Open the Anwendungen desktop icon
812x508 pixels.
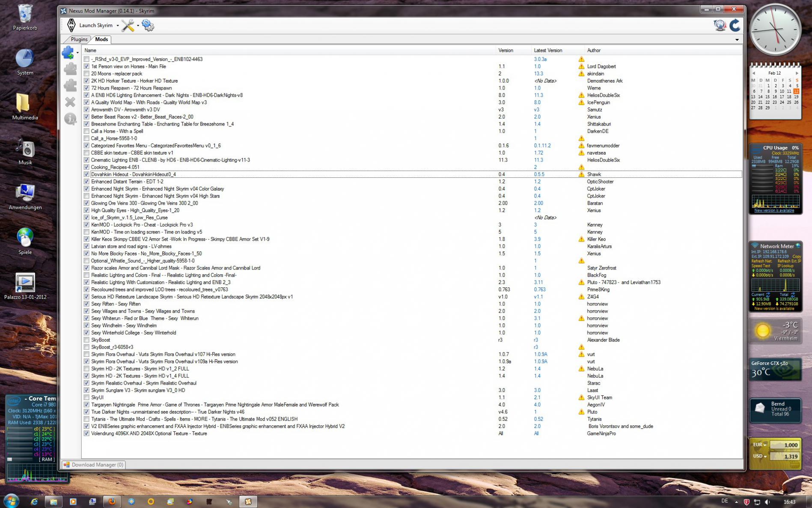25,197
